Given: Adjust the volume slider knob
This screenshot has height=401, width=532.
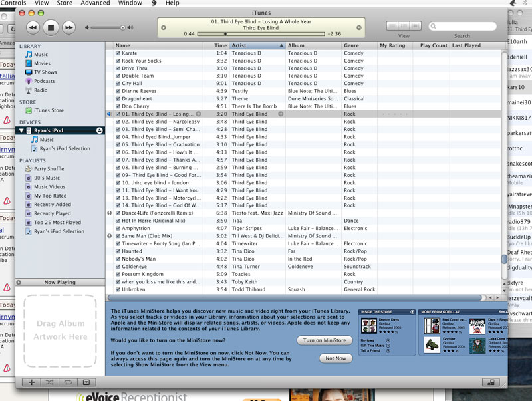Looking at the screenshot, I should pos(123,27).
